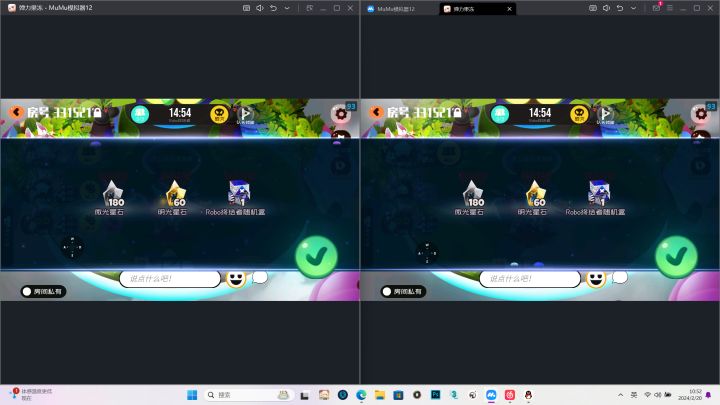Click volume speaker icon in right emulator titlebar
The width and height of the screenshot is (720, 405).
607,8
